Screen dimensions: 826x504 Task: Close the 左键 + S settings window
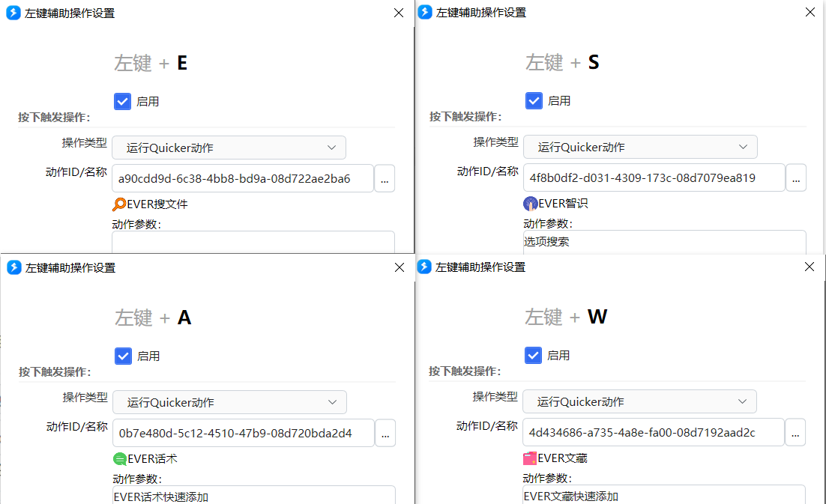810,12
